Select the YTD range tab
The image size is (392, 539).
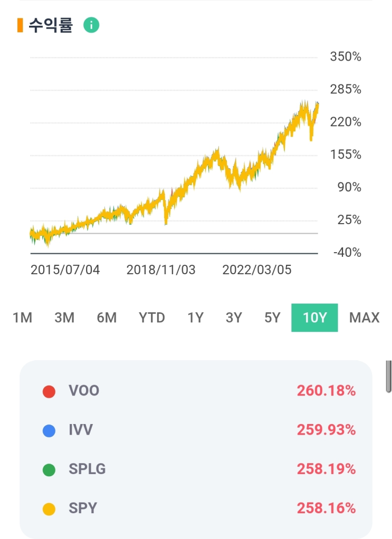(152, 317)
